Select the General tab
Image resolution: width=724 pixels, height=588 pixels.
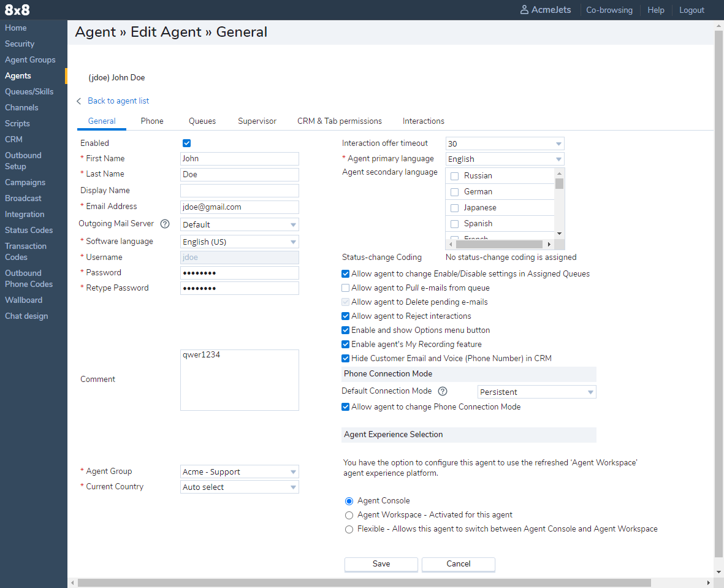(102, 121)
